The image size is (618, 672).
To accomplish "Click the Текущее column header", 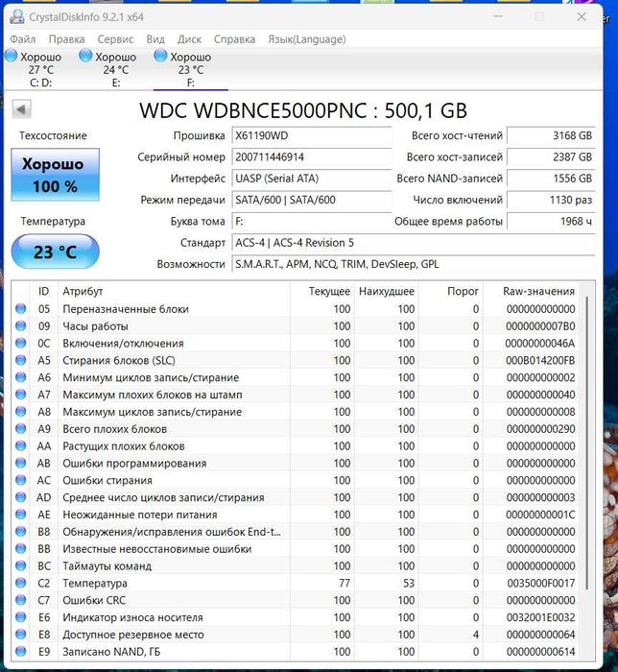I will [x=322, y=292].
